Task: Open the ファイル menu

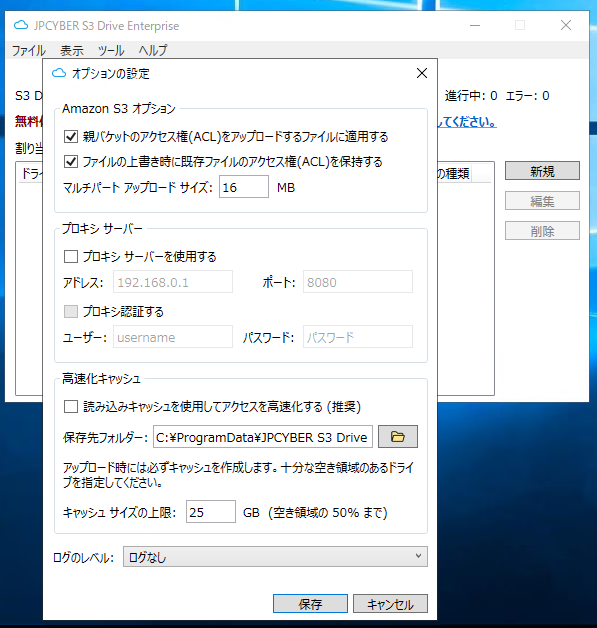Action: tap(28, 50)
